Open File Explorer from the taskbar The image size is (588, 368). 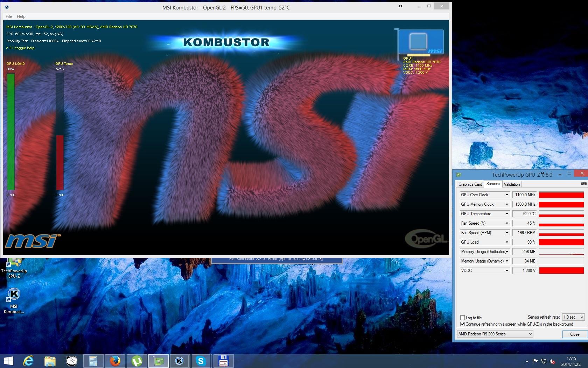50,361
